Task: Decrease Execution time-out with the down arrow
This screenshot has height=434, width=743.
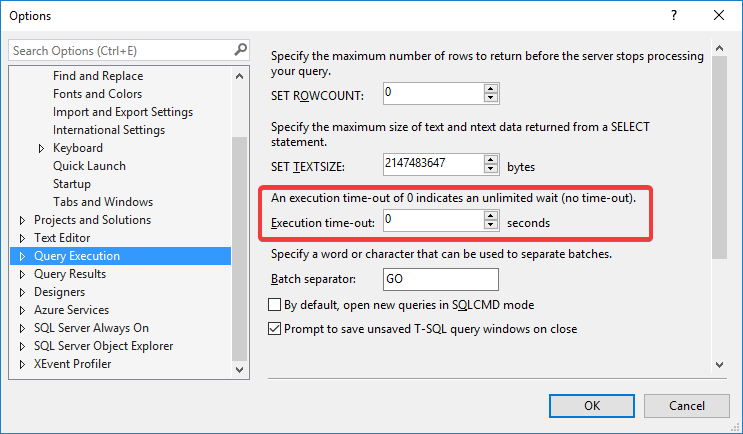Action: coord(491,225)
